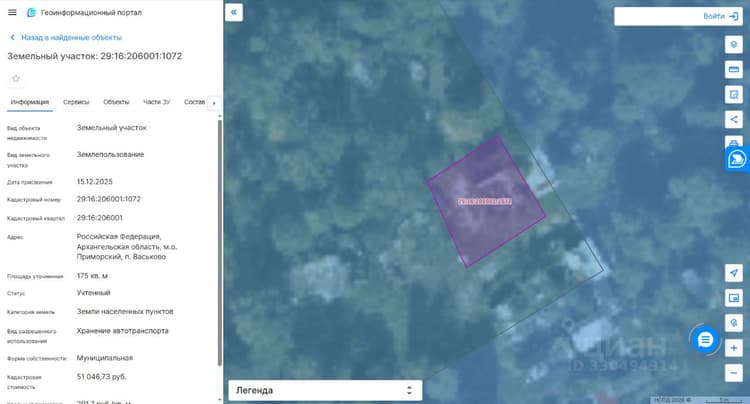Click the back chevron arrow icon
Screen dimensions: 750x404
click(12, 37)
